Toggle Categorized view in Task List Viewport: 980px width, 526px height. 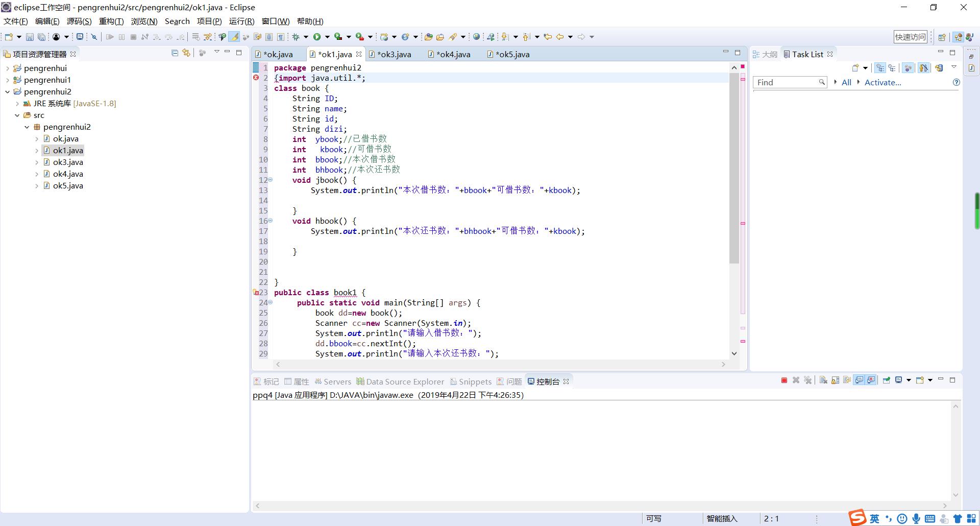click(880, 67)
